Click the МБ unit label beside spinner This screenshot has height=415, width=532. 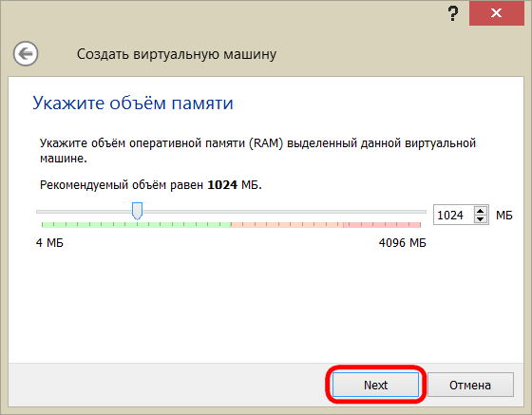click(504, 215)
